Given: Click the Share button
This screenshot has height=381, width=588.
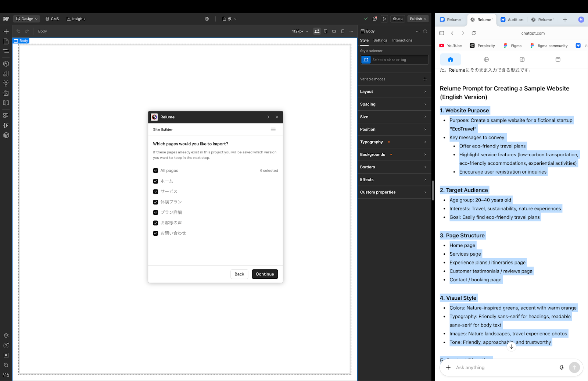Looking at the screenshot, I should click(398, 19).
